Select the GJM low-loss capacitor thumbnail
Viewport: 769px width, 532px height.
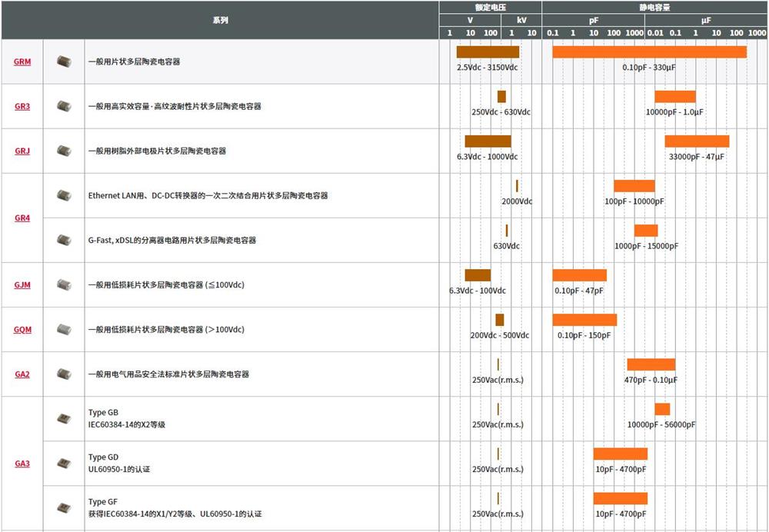64,284
